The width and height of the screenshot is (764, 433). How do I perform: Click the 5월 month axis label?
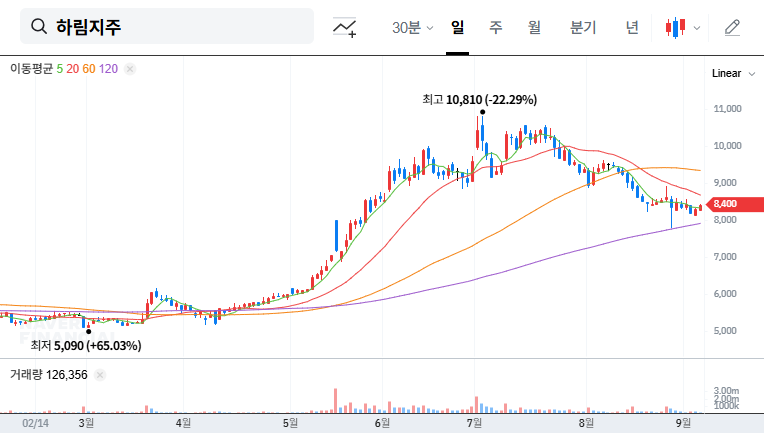pyautogui.click(x=290, y=423)
